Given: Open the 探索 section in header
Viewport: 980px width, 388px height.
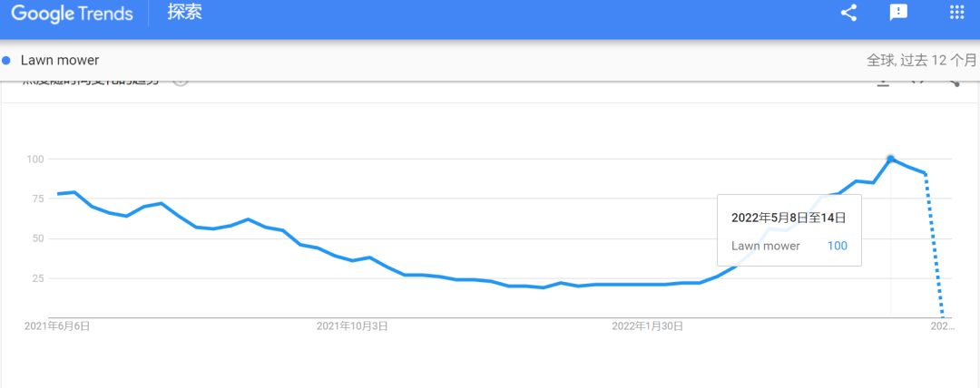Looking at the screenshot, I should (x=185, y=13).
